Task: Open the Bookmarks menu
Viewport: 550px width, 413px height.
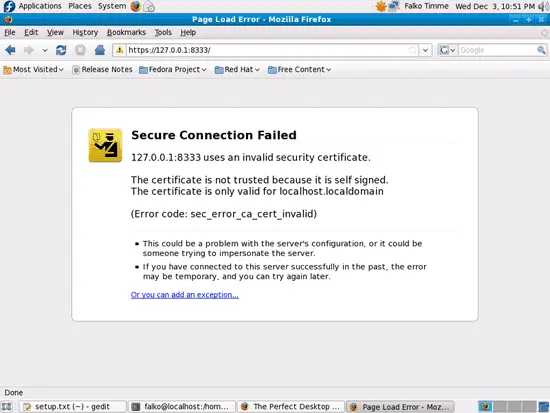Action: 126,32
